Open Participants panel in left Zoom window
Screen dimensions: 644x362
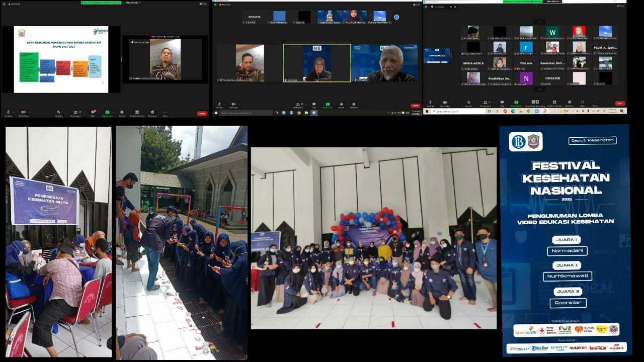coord(76,113)
